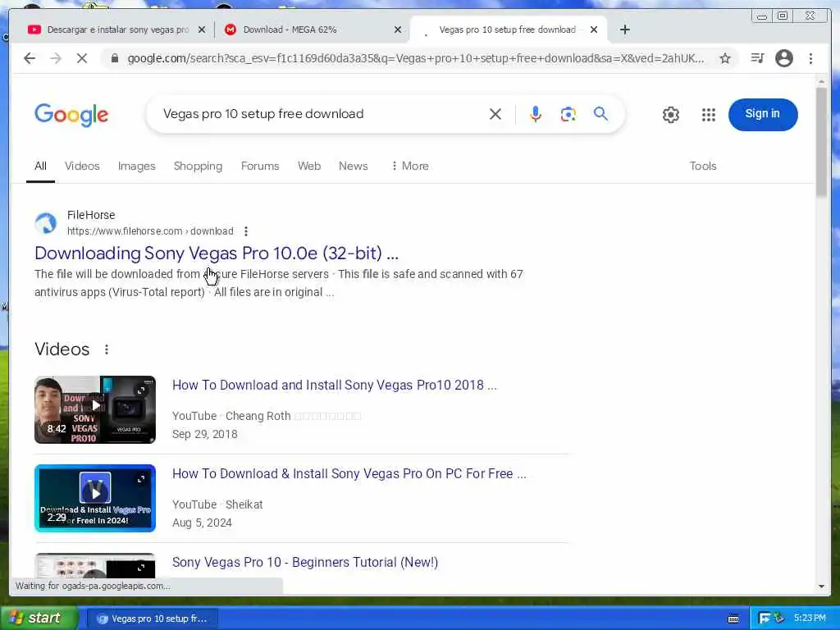Start voice search with the microphone
This screenshot has height=630, width=840.
[535, 113]
